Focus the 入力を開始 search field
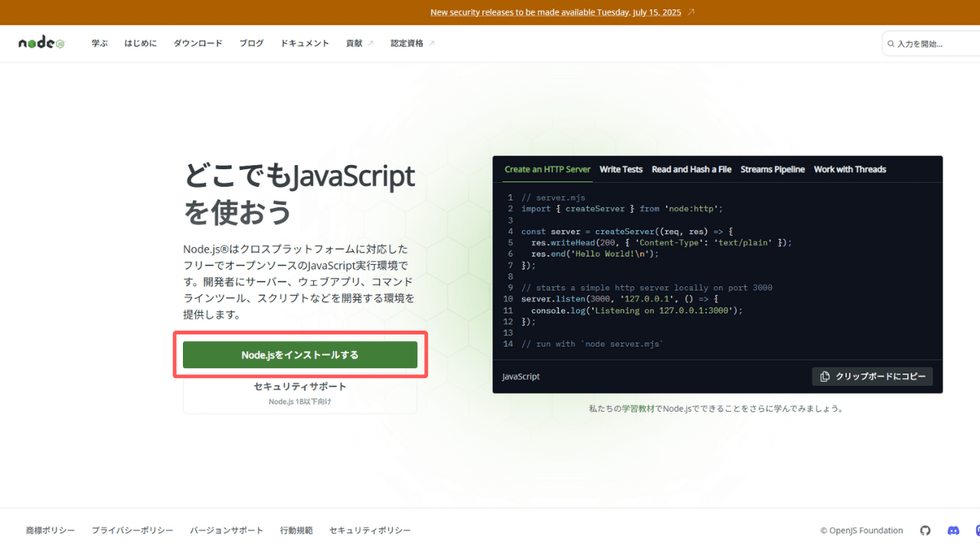 click(931, 44)
